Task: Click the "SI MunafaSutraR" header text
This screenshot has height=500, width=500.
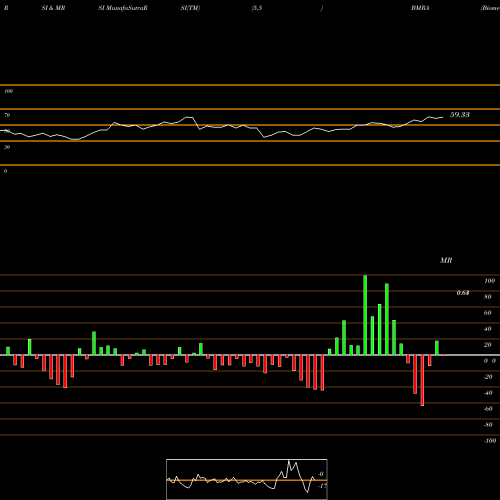Action: pyautogui.click(x=123, y=8)
